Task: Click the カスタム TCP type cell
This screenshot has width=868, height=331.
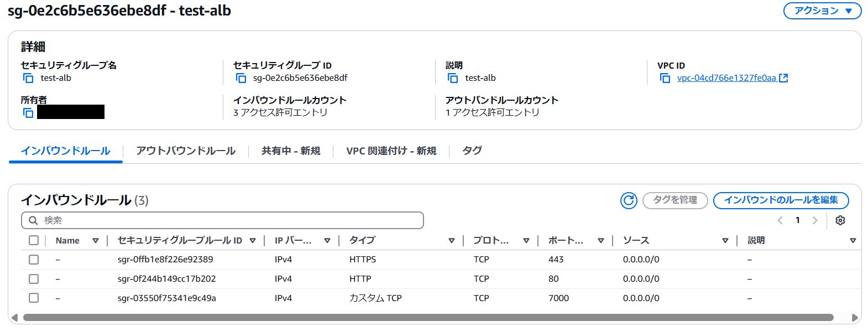Action: tap(375, 298)
